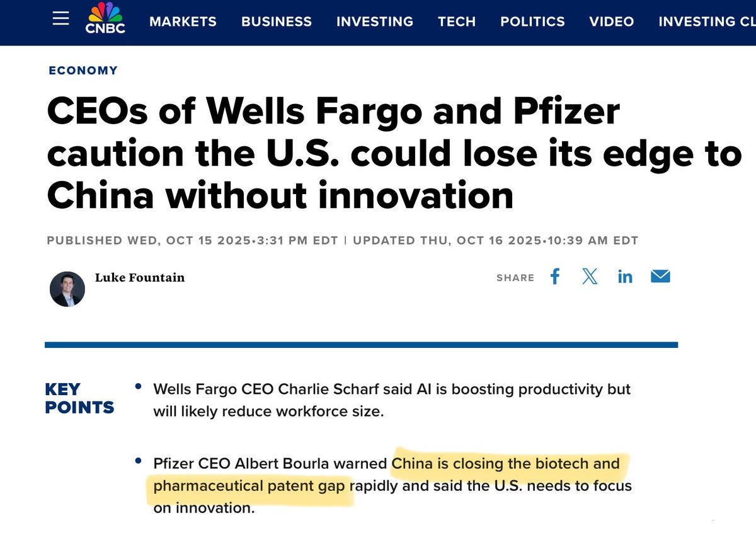The width and height of the screenshot is (756, 542).
Task: Open the hamburger navigation menu
Action: pyautogui.click(x=60, y=19)
